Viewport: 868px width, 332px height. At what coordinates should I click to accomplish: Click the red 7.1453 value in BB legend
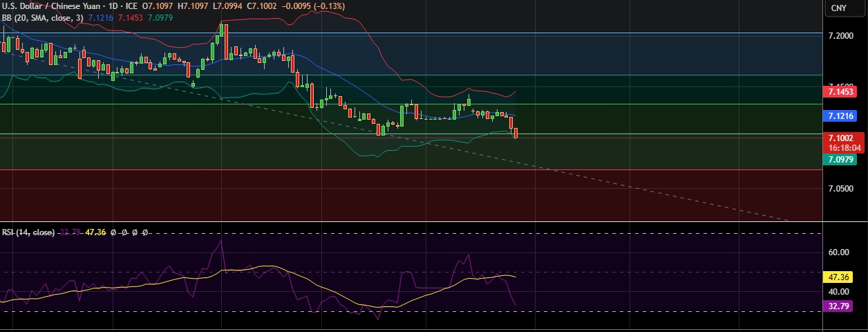[131, 17]
